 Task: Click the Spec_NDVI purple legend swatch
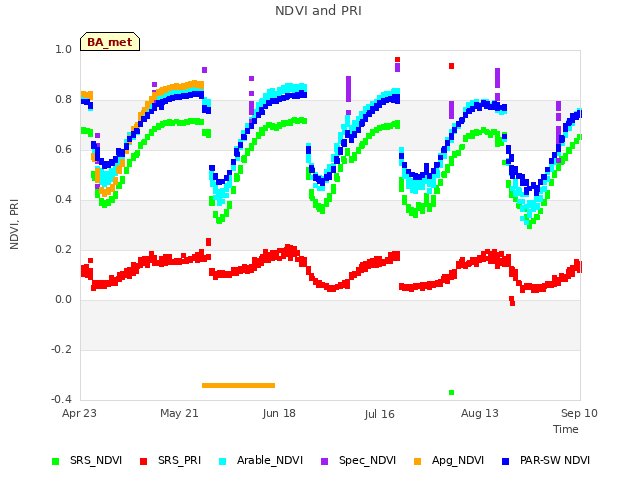click(x=324, y=461)
